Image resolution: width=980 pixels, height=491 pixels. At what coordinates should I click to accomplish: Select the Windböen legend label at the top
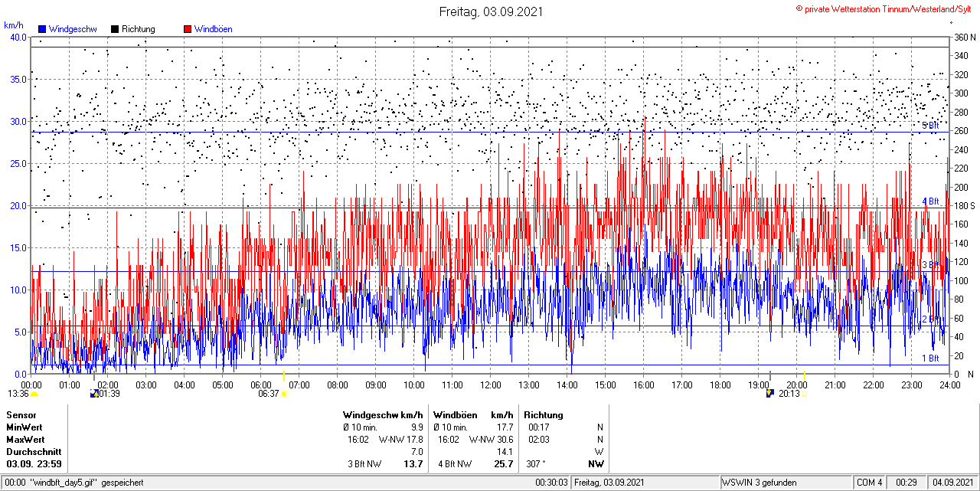coord(214,29)
